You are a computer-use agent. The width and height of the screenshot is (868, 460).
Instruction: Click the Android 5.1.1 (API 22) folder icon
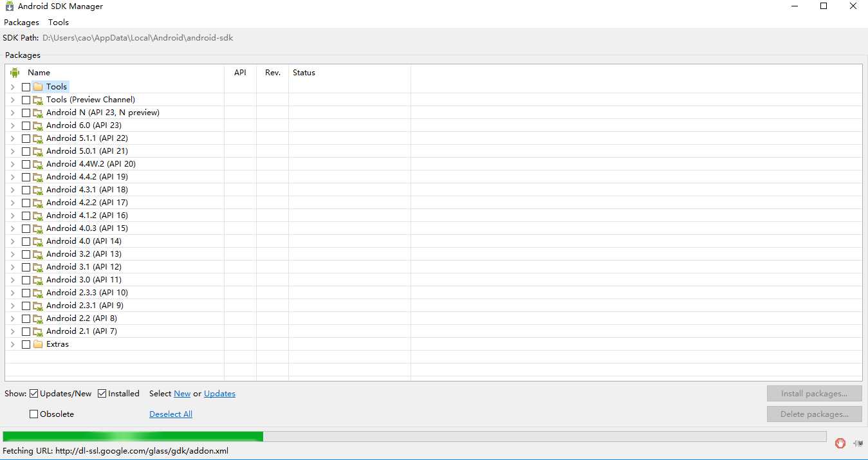38,138
